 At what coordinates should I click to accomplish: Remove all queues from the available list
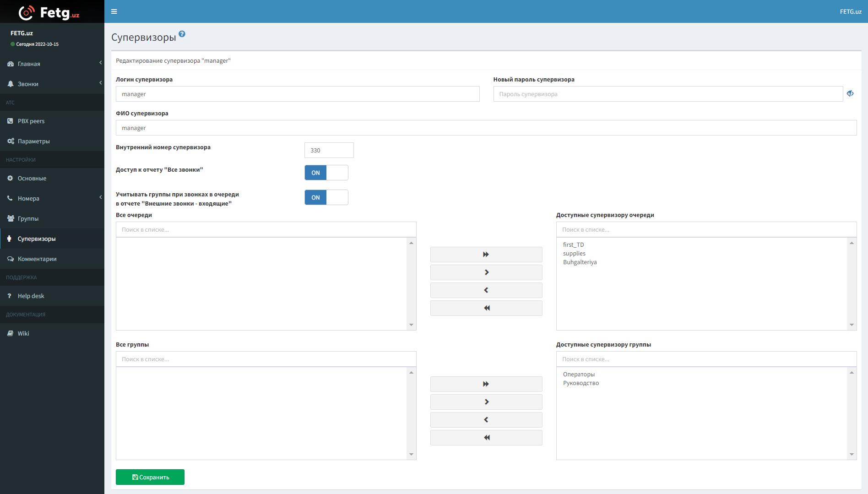[486, 308]
